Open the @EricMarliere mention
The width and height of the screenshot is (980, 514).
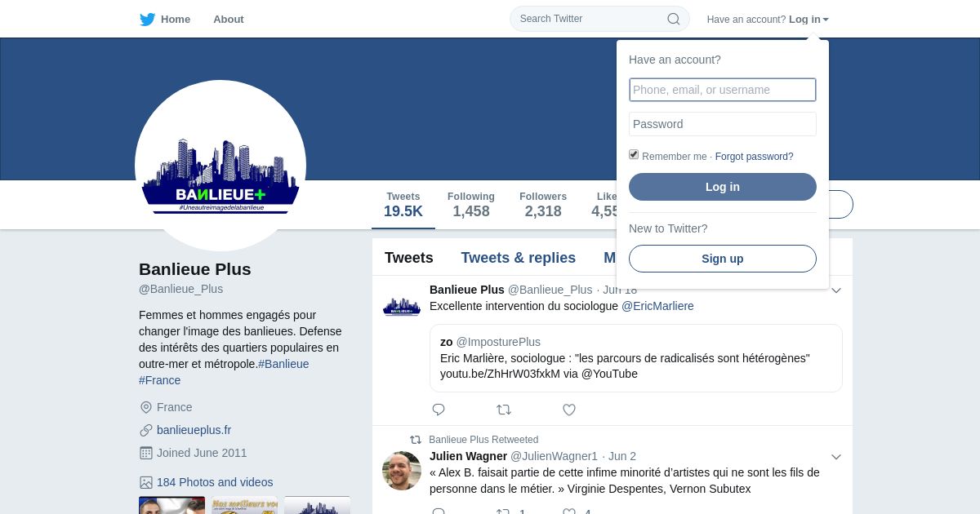[x=657, y=306]
